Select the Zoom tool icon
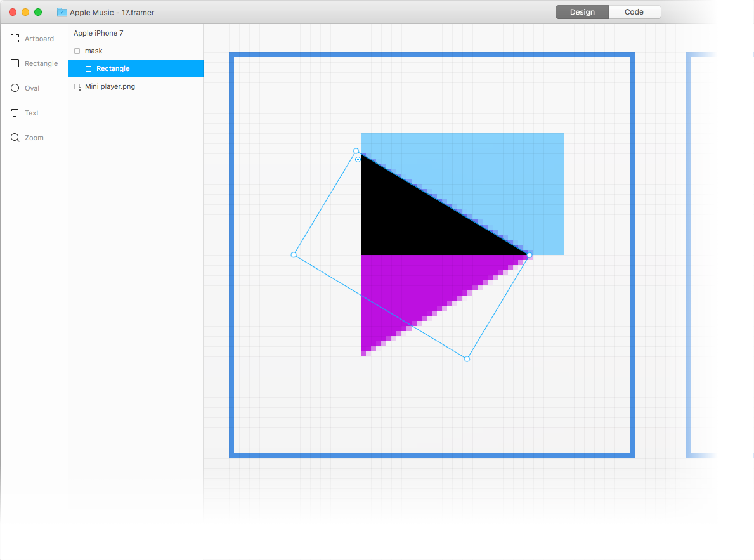754x560 pixels. pyautogui.click(x=15, y=138)
